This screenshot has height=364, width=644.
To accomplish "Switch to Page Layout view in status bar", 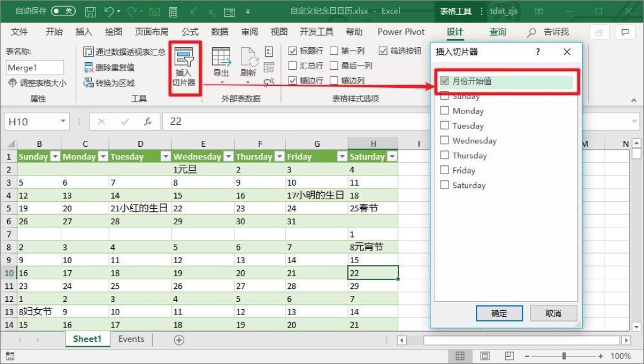I will 485,356.
